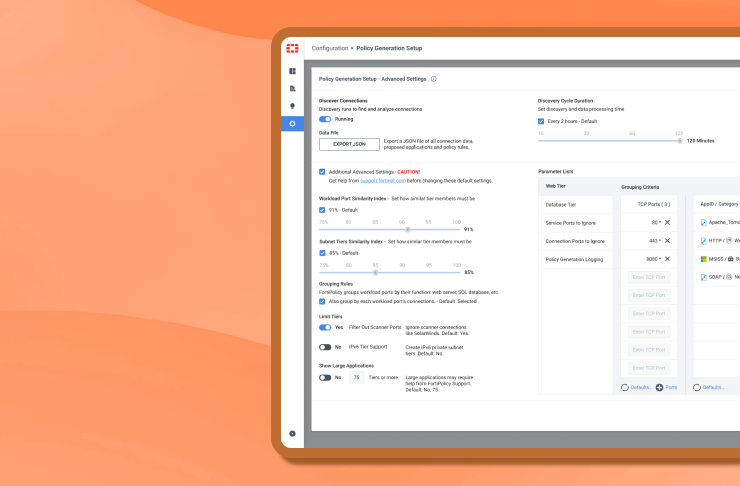This screenshot has width=740, height=486.
Task: Uncheck Additional Advanced Settings checkbox
Action: pos(322,172)
